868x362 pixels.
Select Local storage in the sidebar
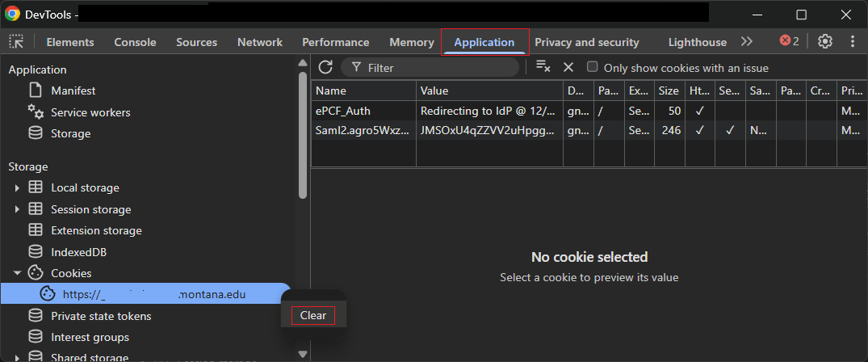[85, 188]
